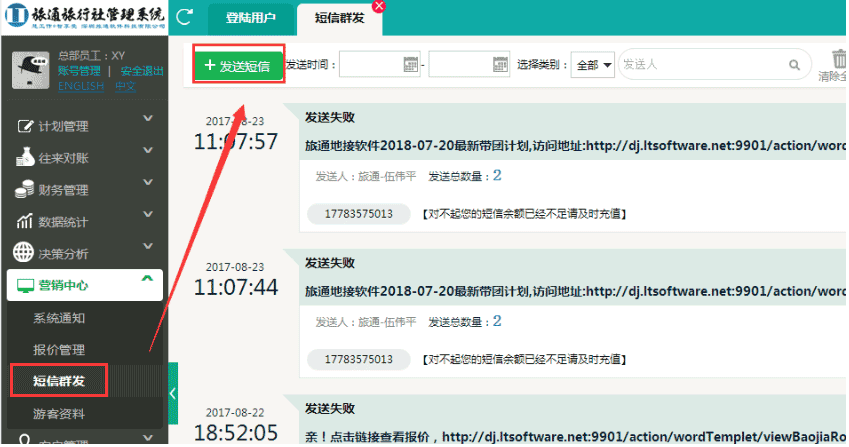
Task: Switch language to 中文
Action: (125, 86)
